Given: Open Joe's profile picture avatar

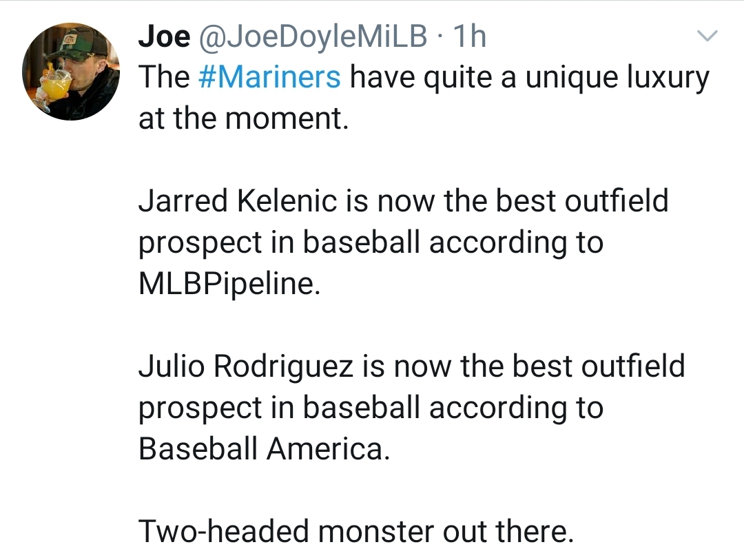Looking at the screenshot, I should pyautogui.click(x=71, y=71).
